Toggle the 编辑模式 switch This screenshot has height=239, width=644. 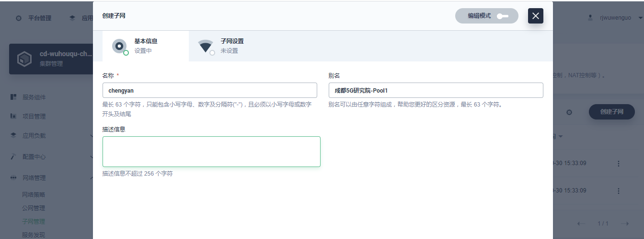coord(502,16)
